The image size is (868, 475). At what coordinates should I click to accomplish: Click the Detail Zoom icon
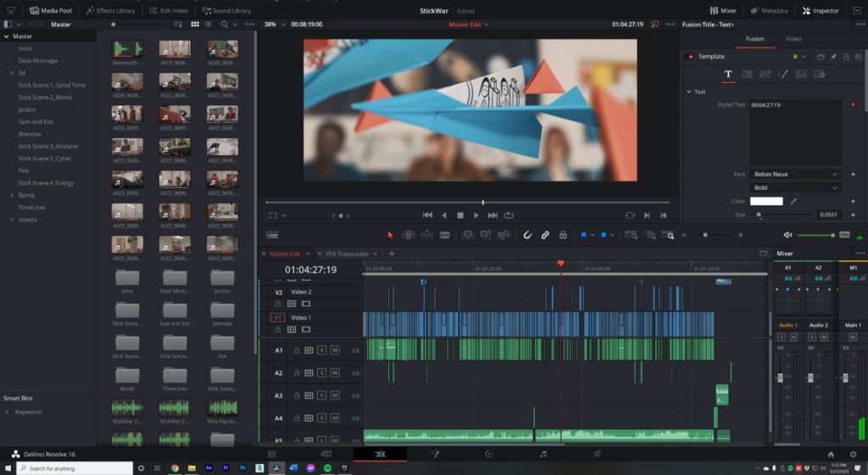click(650, 235)
